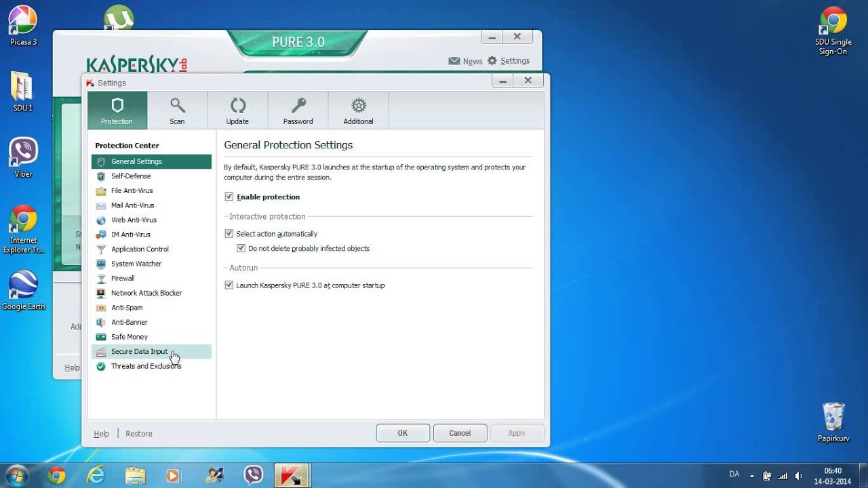Open Chrome from the taskbar
The width and height of the screenshot is (868, 488).
tap(57, 476)
